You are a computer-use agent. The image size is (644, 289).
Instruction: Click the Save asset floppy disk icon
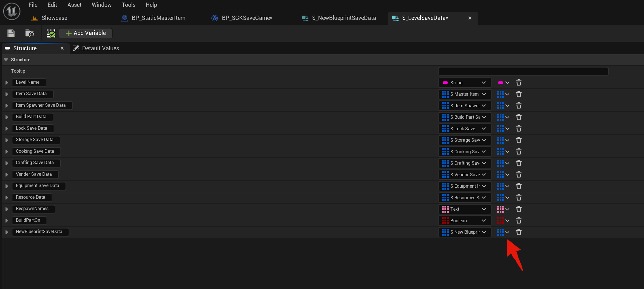(x=11, y=33)
